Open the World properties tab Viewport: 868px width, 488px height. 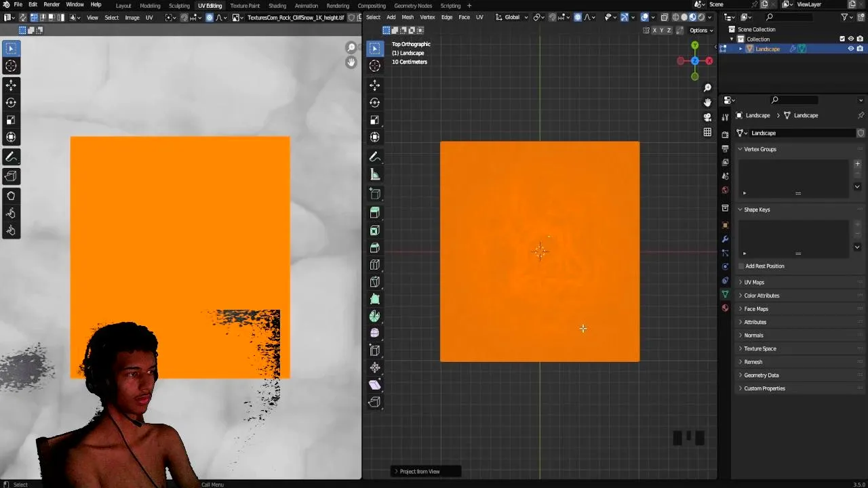(x=725, y=190)
